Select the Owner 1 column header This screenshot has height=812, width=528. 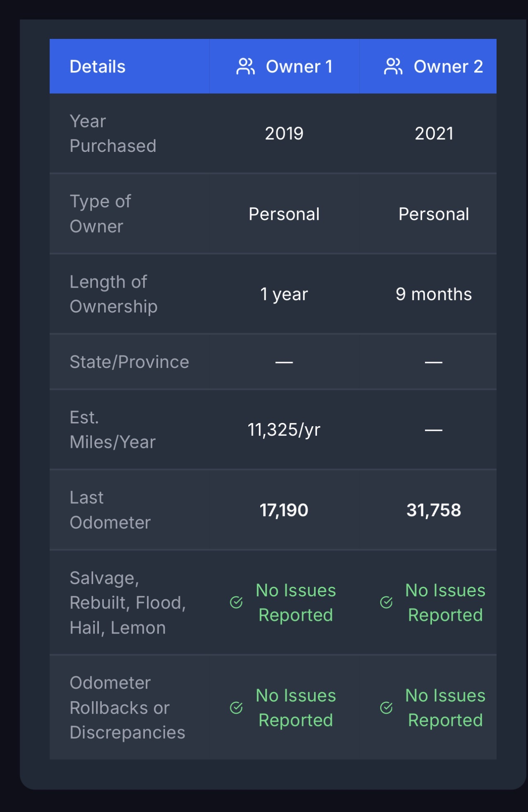point(299,67)
